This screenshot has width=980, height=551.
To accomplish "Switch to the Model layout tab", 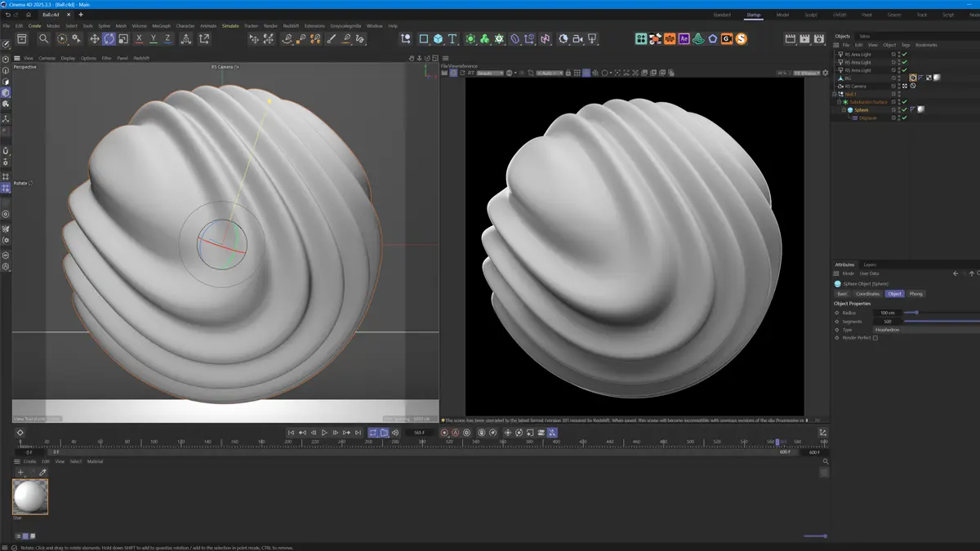I will tap(782, 15).
